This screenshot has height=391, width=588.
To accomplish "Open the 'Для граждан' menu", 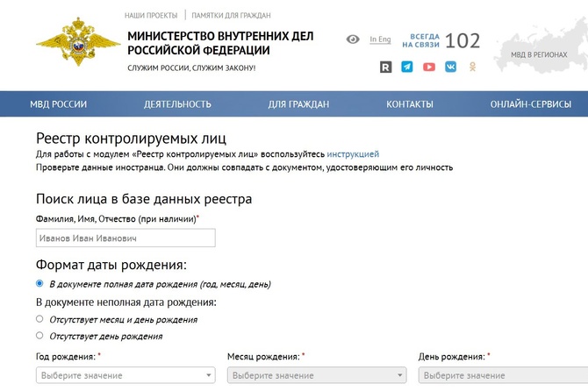I will tap(298, 104).
